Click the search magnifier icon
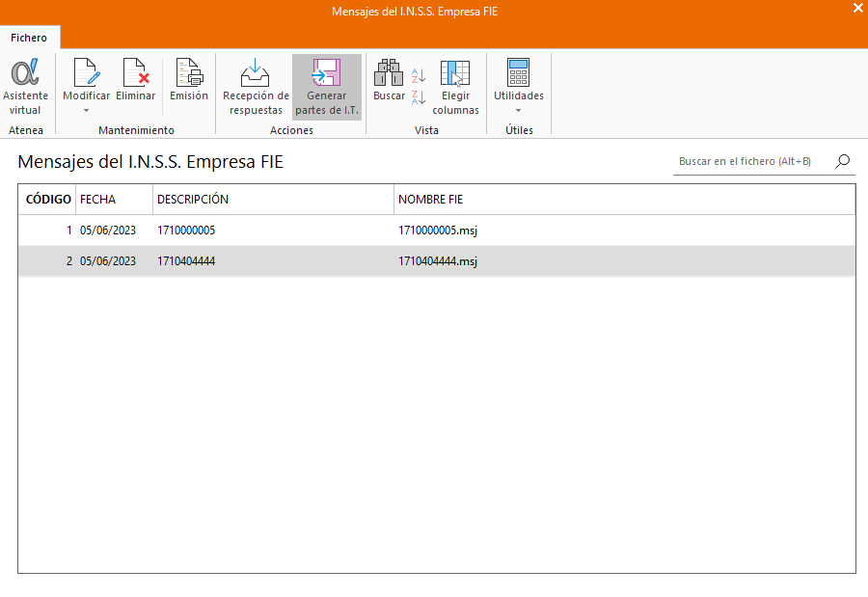 (x=843, y=162)
